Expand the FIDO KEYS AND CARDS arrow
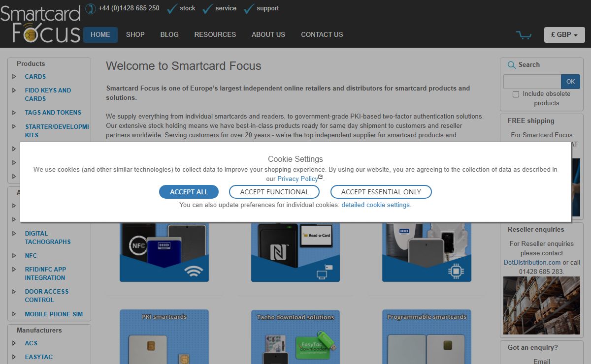The height and width of the screenshot is (364, 591). click(14, 91)
